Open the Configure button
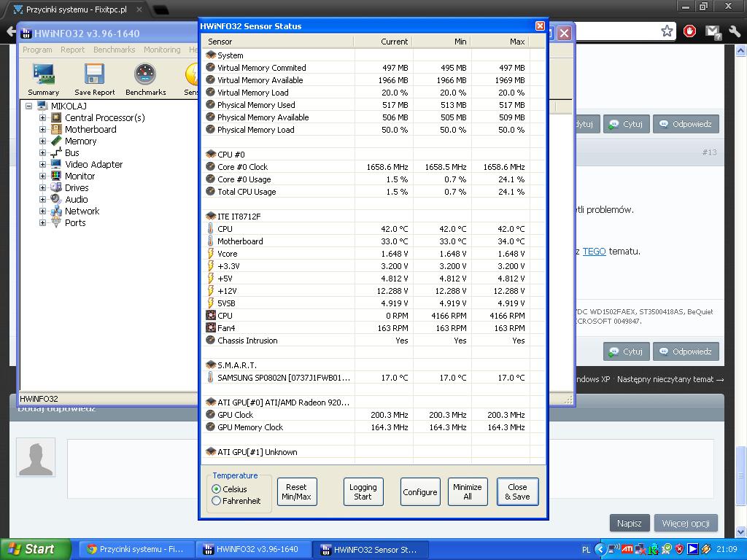 420,492
